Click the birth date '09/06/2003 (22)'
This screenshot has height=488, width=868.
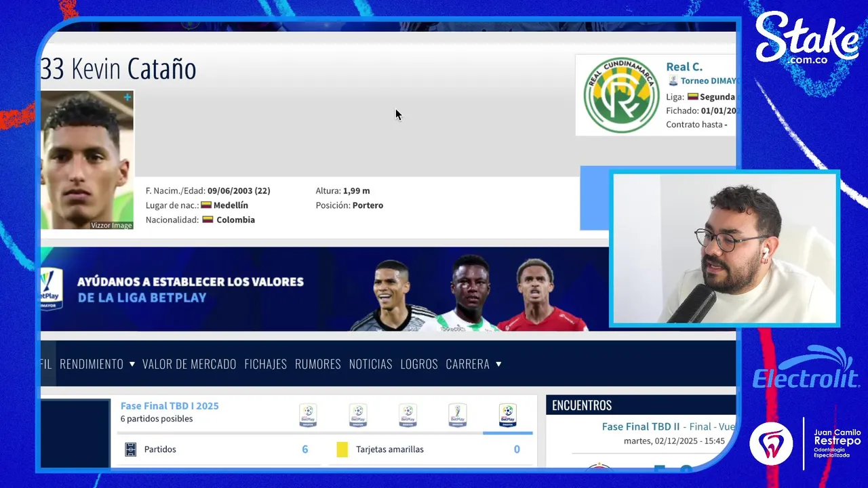239,191
